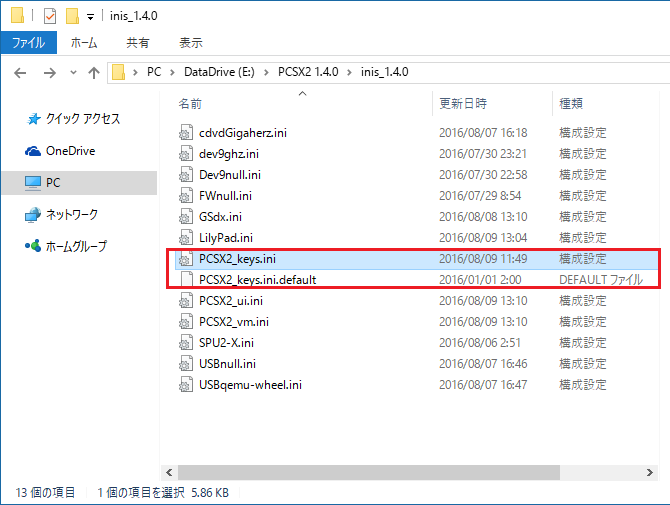Click the FWnull.ini file icon
670x505 pixels.
(x=185, y=195)
